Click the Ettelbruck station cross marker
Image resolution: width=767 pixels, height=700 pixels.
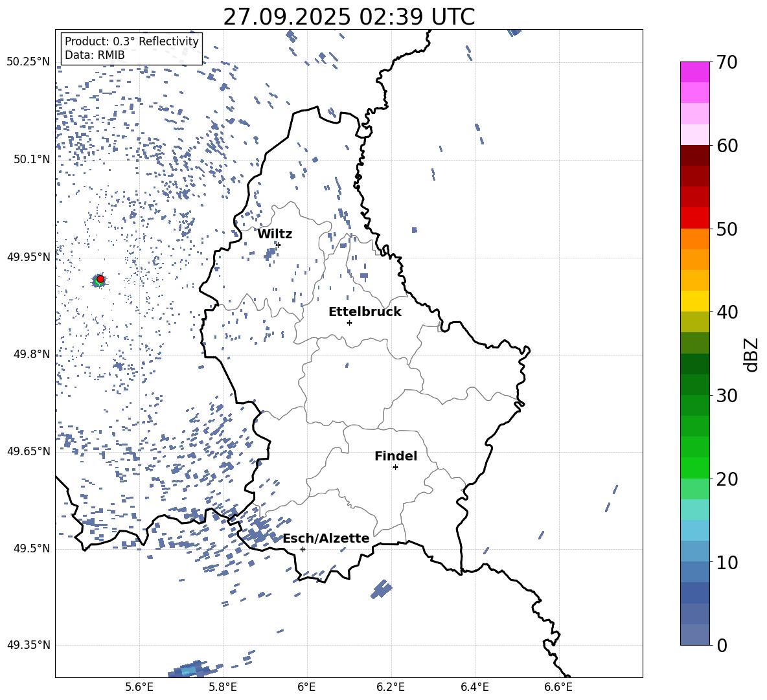click(349, 322)
